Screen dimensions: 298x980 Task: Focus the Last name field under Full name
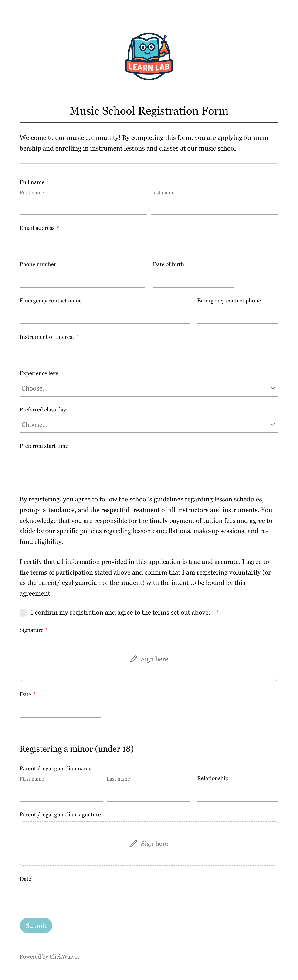[x=215, y=207]
